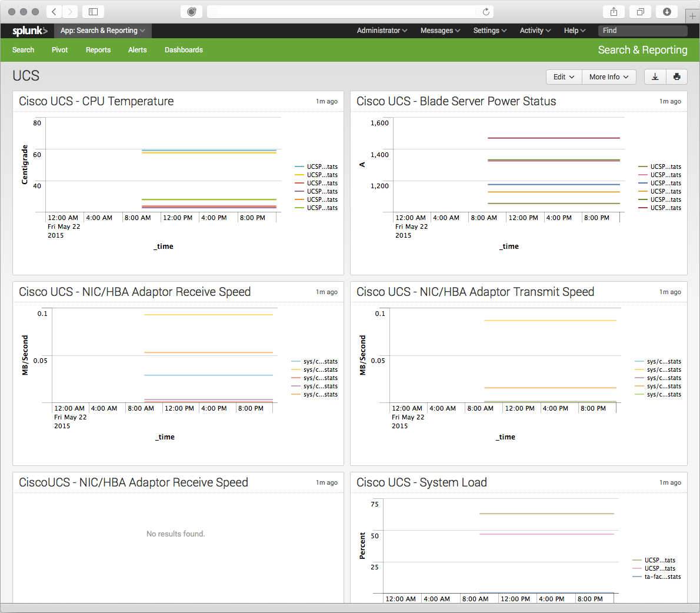Reload the page in browser toolbar

click(x=486, y=12)
